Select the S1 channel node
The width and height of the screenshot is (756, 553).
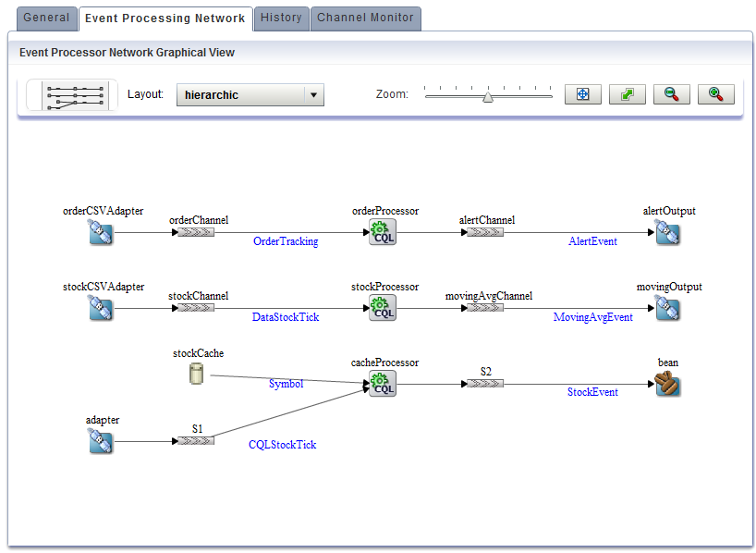click(196, 441)
